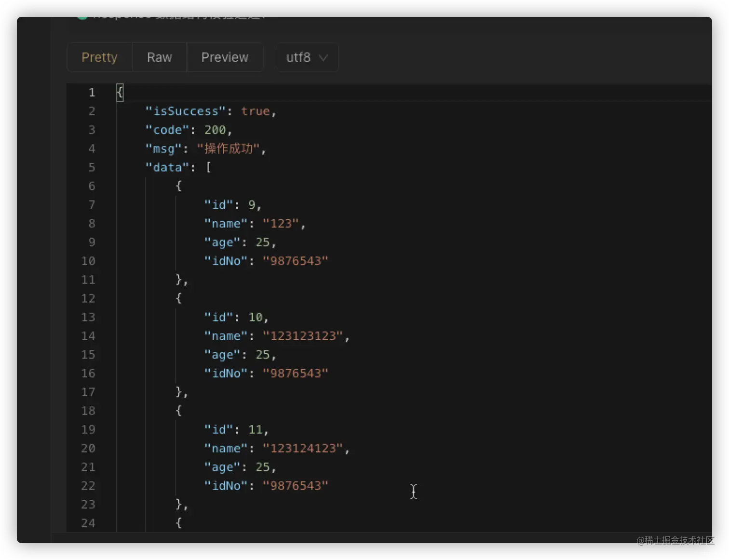Click the "code" key on line 3
729x560 pixels.
click(x=167, y=130)
